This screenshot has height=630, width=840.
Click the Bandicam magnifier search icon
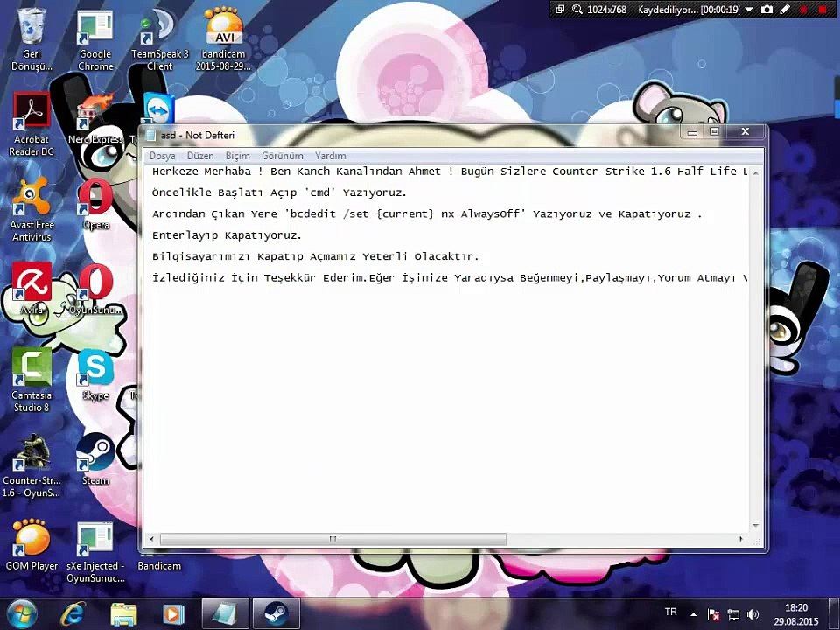[x=577, y=9]
